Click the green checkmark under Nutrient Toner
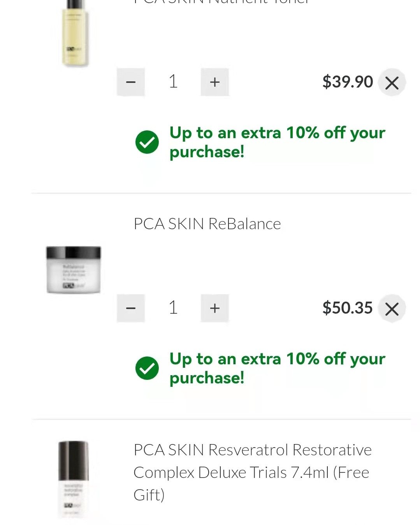Viewport: 420px width, 525px height. click(x=147, y=142)
